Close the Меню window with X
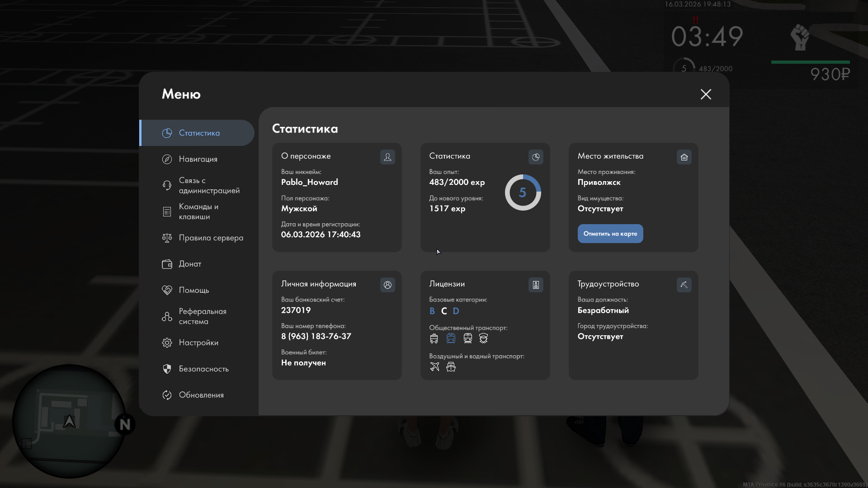 (706, 94)
